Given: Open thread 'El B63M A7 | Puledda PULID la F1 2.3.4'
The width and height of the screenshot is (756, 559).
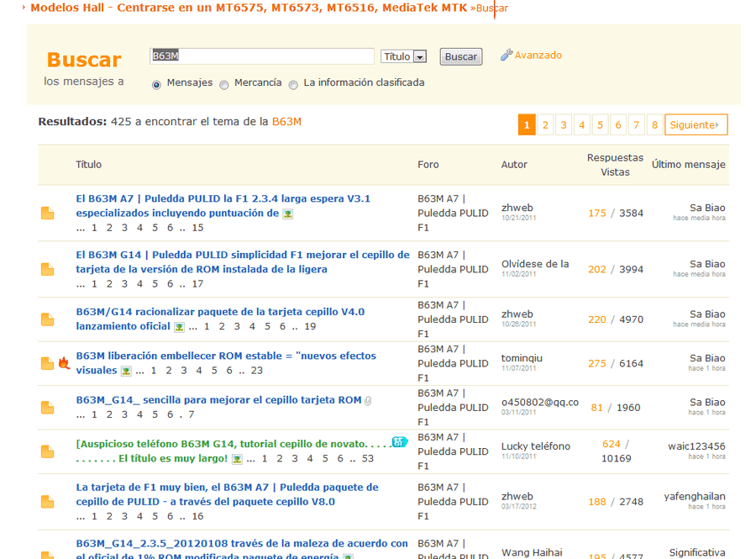Looking at the screenshot, I should tap(223, 205).
